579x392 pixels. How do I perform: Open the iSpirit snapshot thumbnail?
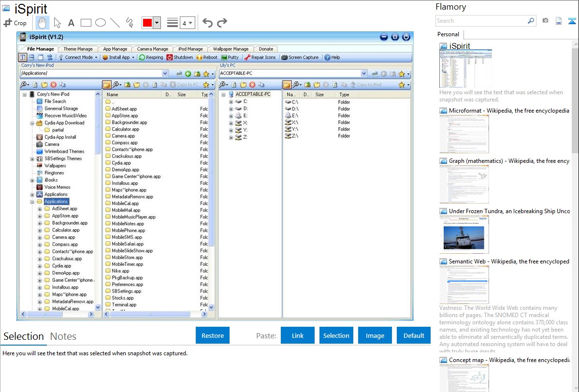465,69
